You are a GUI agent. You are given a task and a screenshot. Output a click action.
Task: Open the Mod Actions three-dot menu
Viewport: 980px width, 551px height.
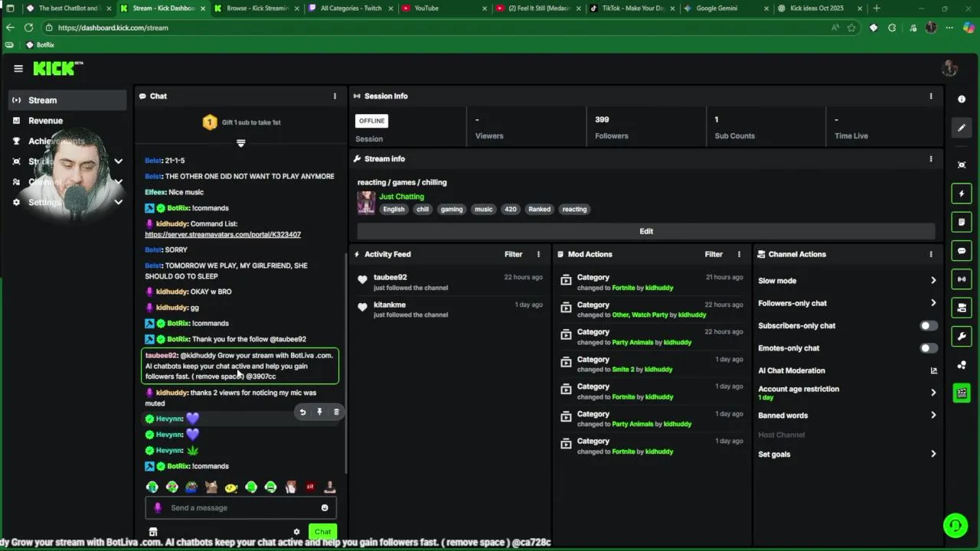(739, 254)
